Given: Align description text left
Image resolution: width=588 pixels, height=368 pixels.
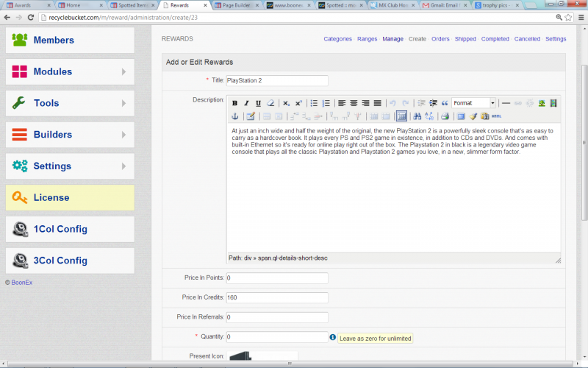Looking at the screenshot, I should tap(342, 103).
